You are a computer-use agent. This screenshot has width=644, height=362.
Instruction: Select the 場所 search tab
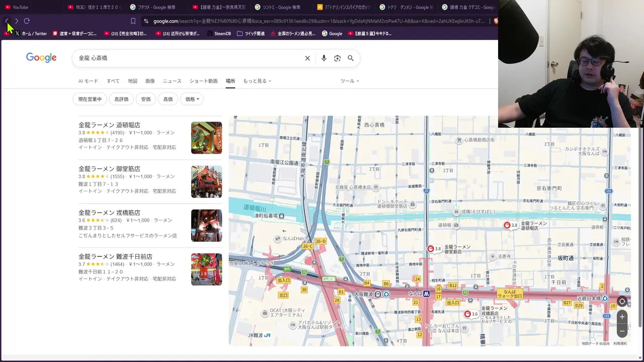[x=230, y=81]
